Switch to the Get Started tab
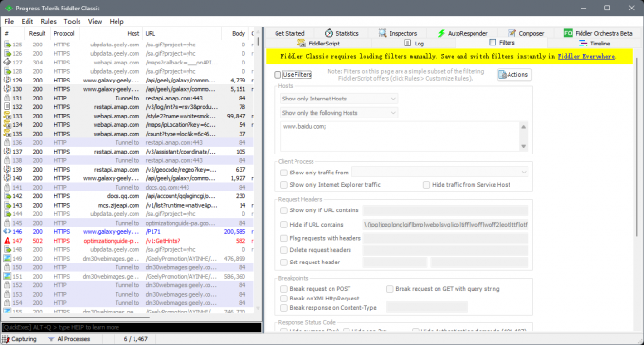The width and height of the screenshot is (644, 345). point(290,33)
